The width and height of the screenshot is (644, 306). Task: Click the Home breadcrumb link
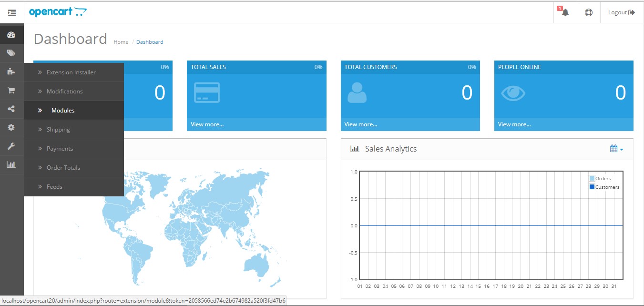pyautogui.click(x=121, y=42)
